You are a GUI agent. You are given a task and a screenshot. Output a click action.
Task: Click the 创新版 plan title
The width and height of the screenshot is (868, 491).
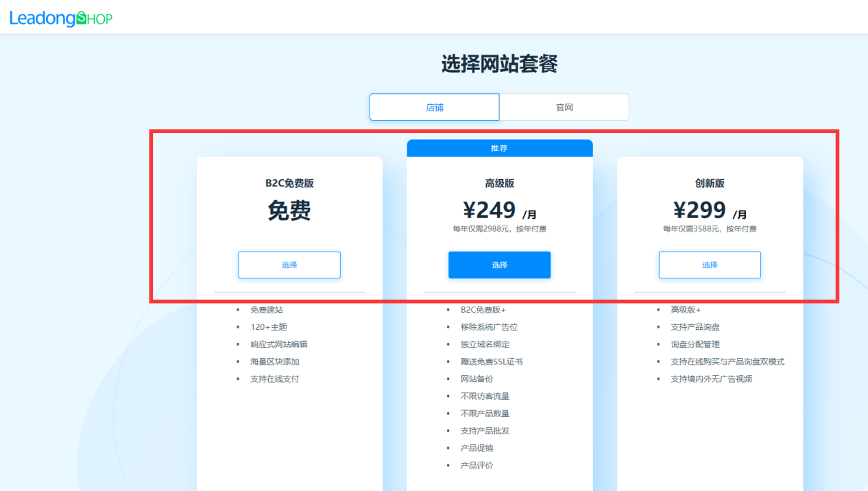click(709, 183)
